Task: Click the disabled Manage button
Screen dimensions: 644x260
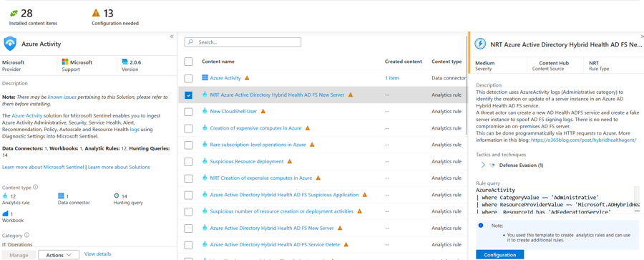Action: (x=19, y=255)
